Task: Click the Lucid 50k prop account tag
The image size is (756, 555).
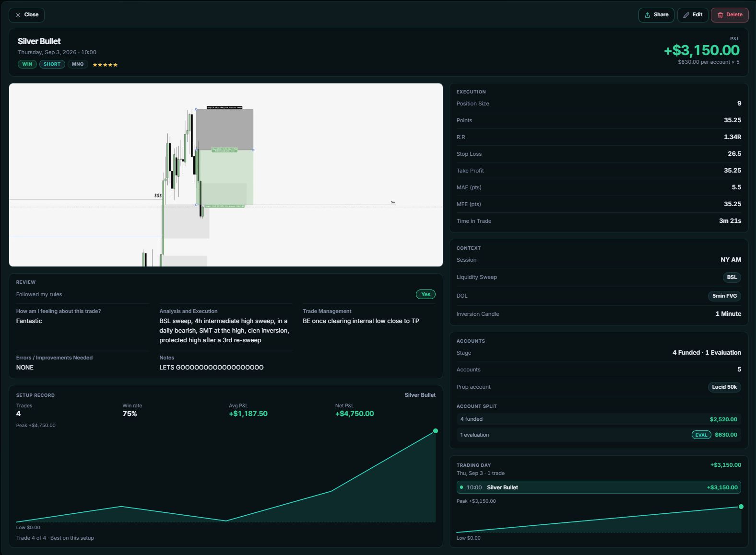Action: point(724,387)
